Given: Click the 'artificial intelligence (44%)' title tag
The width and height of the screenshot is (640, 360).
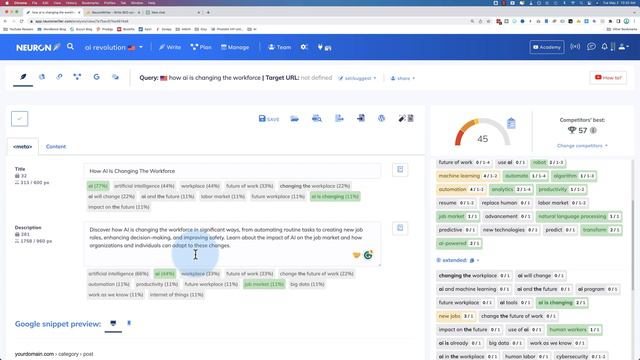Looking at the screenshot, I should point(144,186).
